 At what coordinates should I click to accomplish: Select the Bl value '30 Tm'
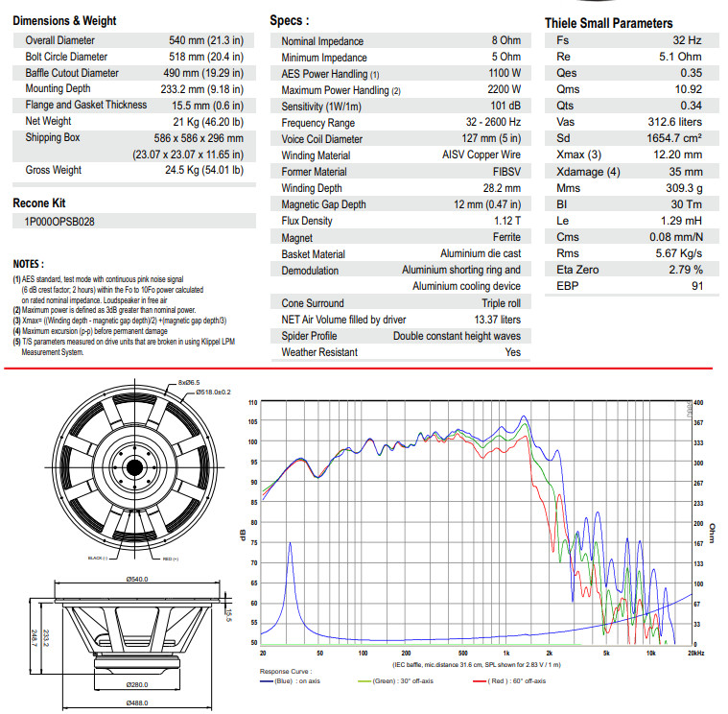(x=687, y=204)
